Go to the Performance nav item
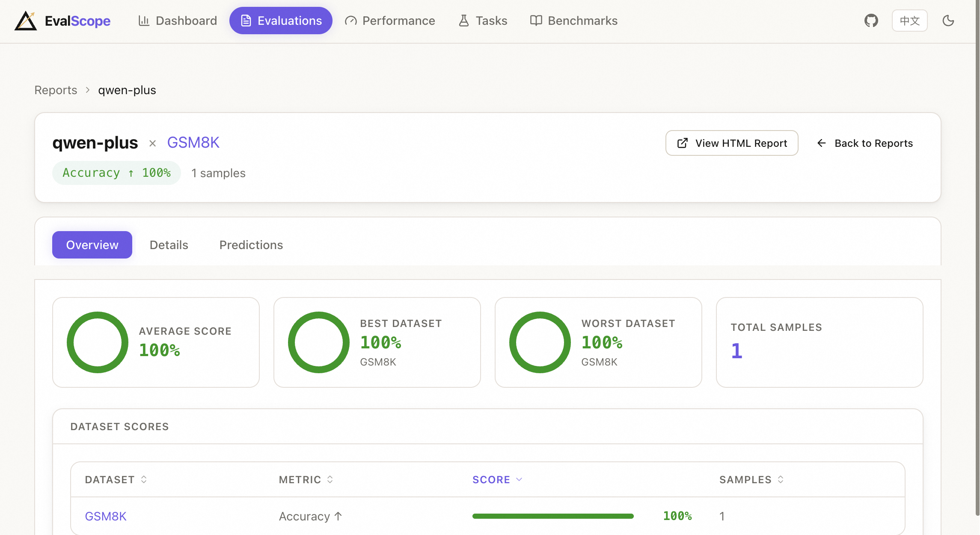The image size is (980, 535). pos(390,21)
